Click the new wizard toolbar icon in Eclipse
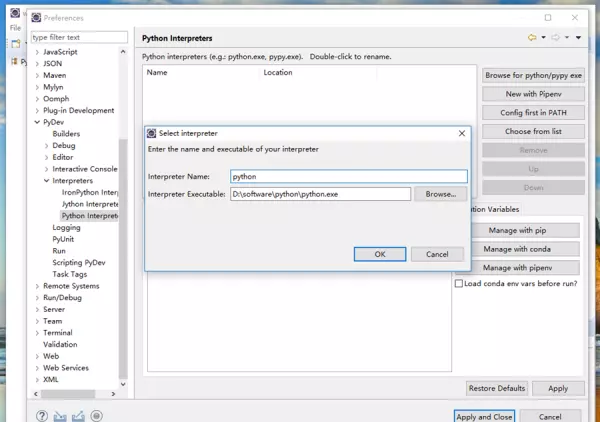 pyautogui.click(x=15, y=44)
